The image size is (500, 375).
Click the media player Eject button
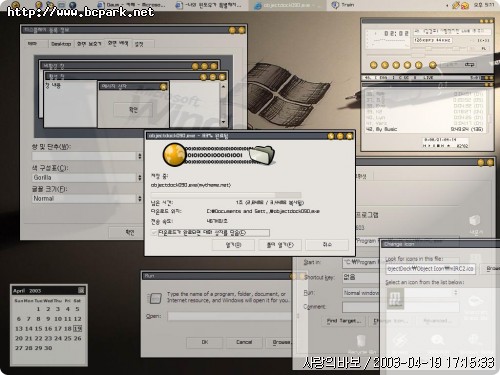[x=433, y=65]
